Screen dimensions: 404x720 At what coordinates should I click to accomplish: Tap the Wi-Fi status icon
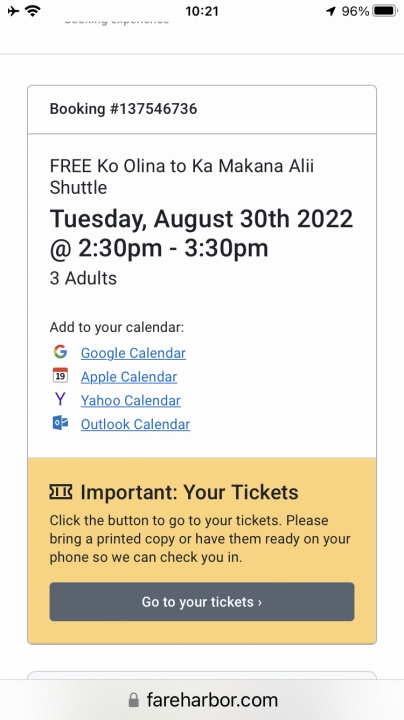click(33, 11)
